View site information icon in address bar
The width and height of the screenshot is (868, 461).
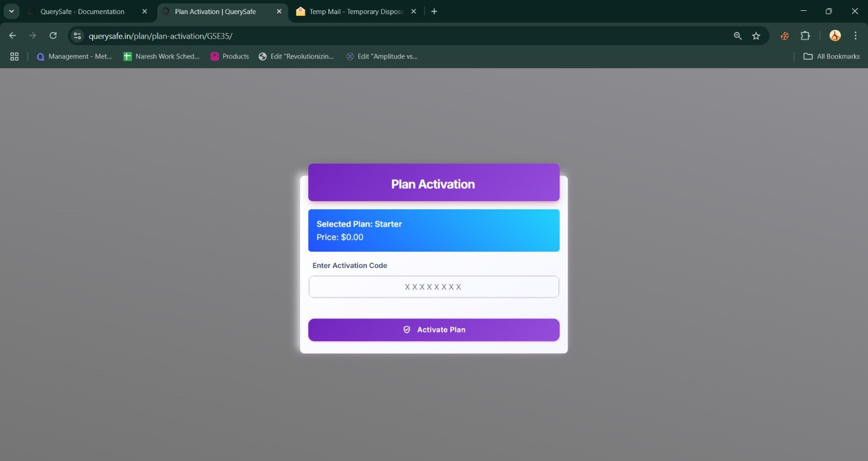pyautogui.click(x=78, y=36)
